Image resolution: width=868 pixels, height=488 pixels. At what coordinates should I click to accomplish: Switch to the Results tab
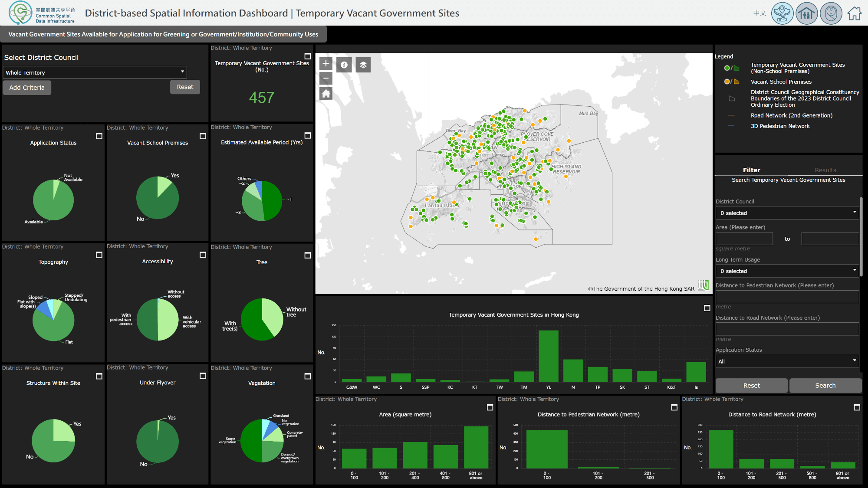click(825, 170)
